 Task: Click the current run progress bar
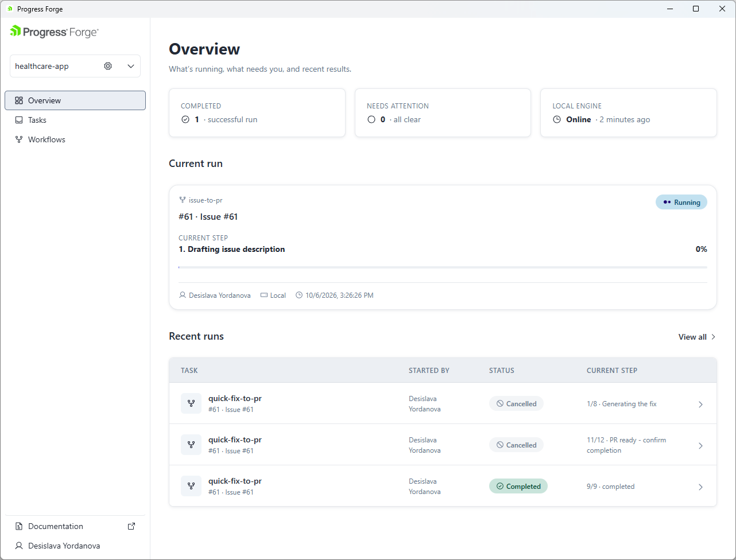[443, 267]
